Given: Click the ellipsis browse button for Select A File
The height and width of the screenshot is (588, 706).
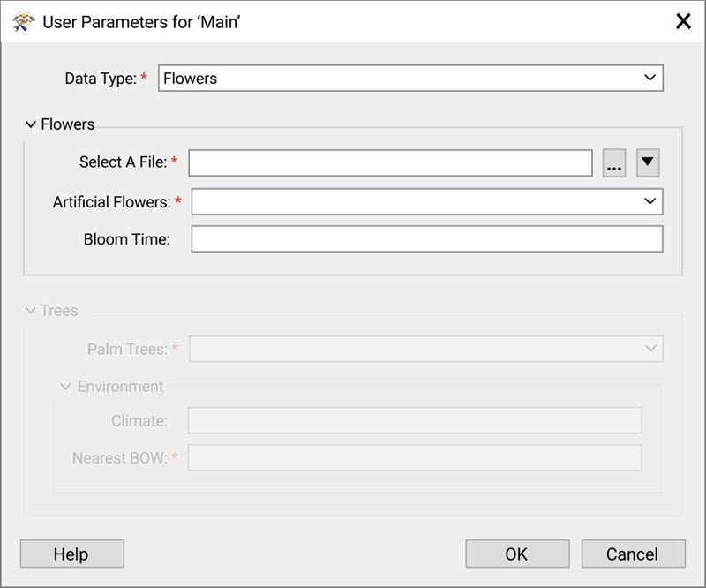Looking at the screenshot, I should [613, 162].
